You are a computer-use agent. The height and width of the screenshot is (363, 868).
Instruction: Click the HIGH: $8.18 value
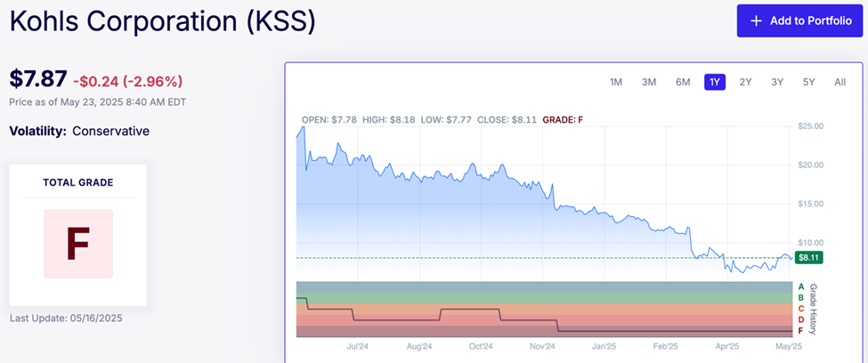tap(389, 119)
